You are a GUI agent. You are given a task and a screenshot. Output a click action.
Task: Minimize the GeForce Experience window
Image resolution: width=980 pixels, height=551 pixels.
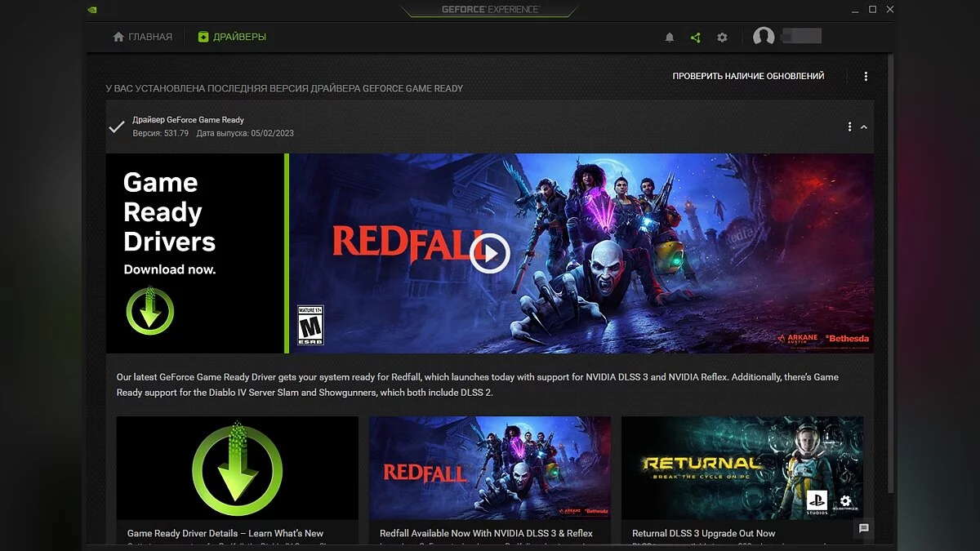[854, 10]
